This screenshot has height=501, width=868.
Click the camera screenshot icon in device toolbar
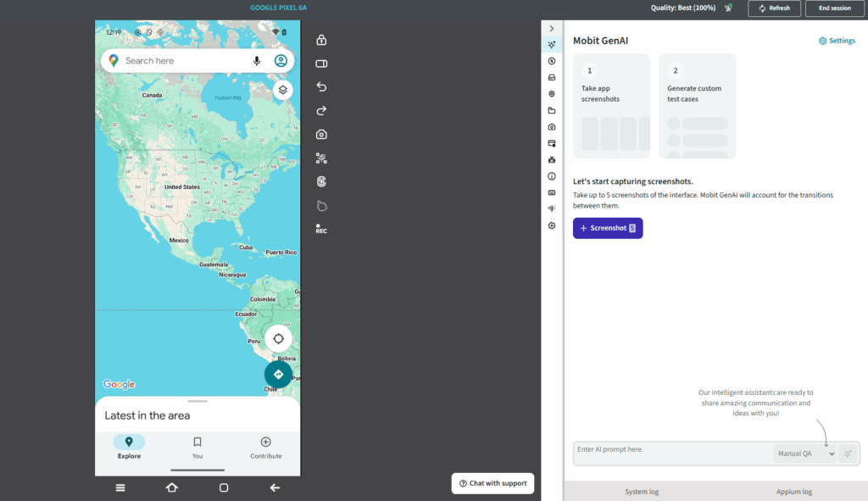321,134
